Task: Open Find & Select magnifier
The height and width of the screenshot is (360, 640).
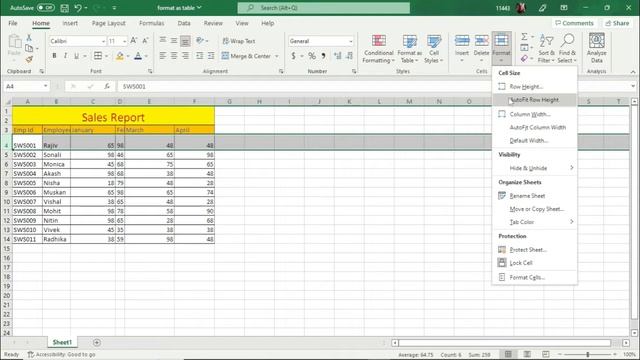Action: point(567,48)
